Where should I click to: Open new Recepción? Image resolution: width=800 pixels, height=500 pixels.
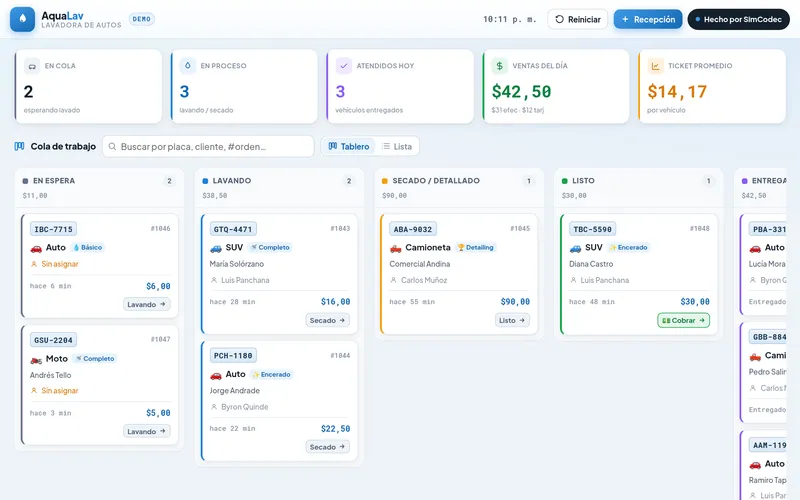(648, 19)
